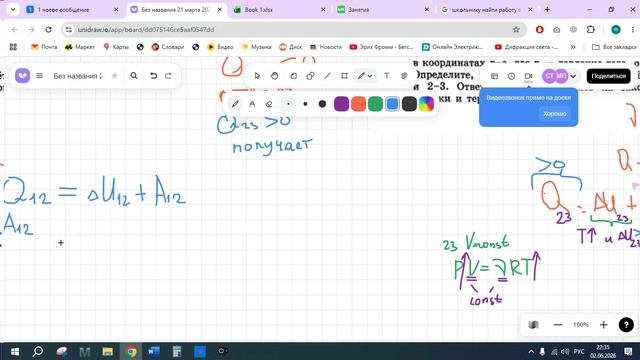
Task: Expand the participants list chevron
Action: (573, 76)
